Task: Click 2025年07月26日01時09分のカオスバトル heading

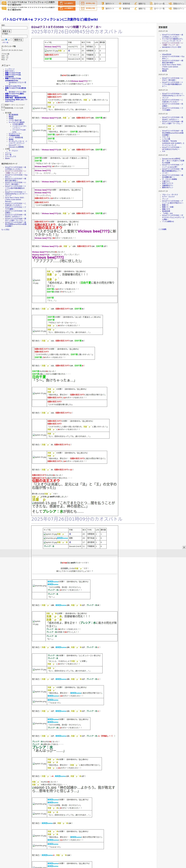Action: [77, 519]
